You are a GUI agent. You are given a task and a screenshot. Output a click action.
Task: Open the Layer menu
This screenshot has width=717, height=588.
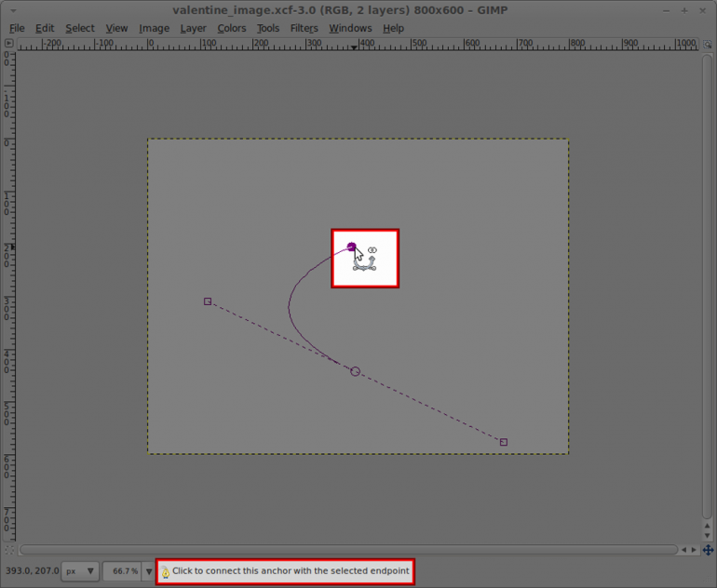click(193, 28)
